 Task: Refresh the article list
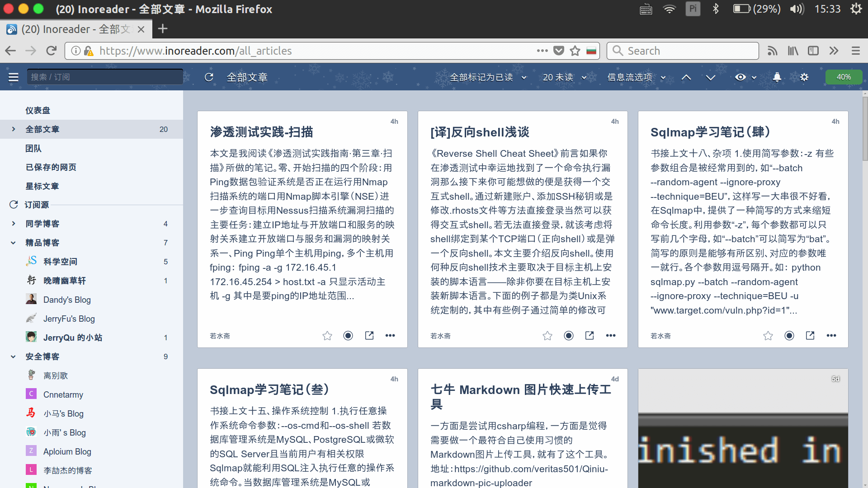(x=209, y=77)
